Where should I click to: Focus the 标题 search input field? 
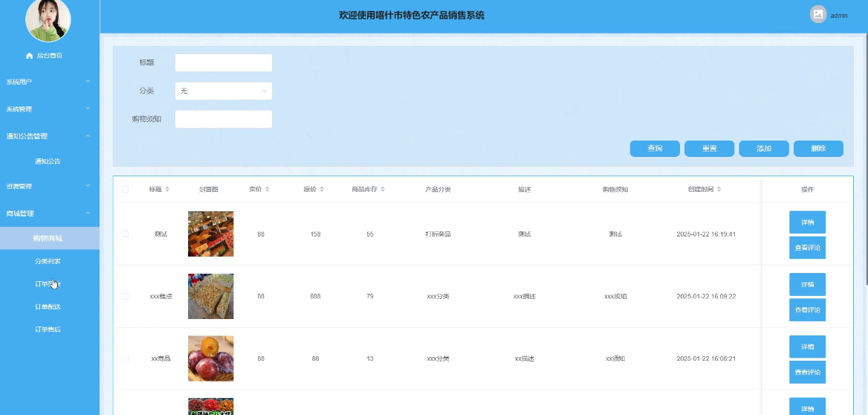(224, 62)
